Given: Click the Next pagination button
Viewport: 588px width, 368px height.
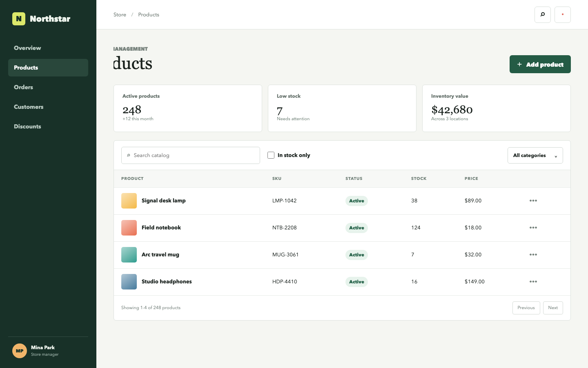Looking at the screenshot, I should [553, 308].
